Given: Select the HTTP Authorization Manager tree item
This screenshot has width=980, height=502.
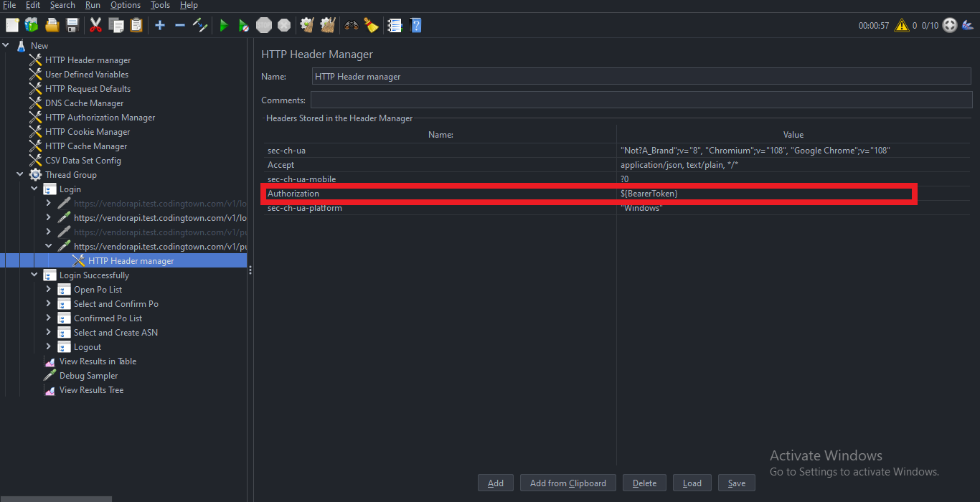Looking at the screenshot, I should (100, 117).
